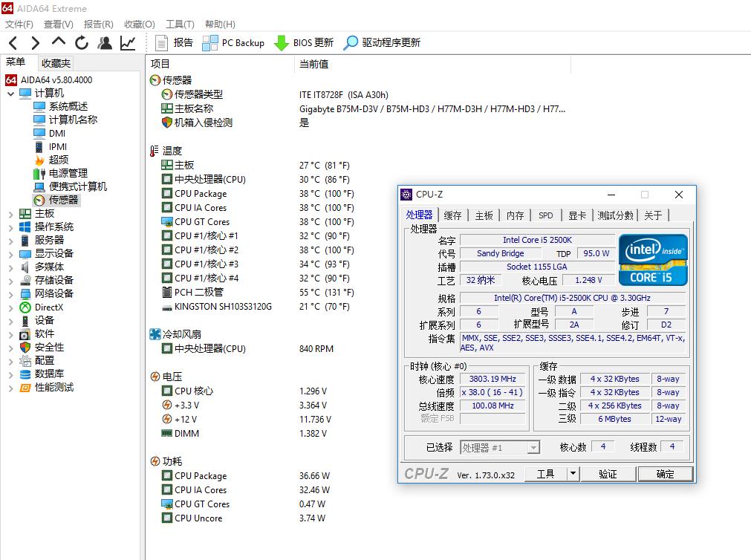Open 驱动程序更新 driver update search
This screenshot has height=560, width=751.
(381, 42)
